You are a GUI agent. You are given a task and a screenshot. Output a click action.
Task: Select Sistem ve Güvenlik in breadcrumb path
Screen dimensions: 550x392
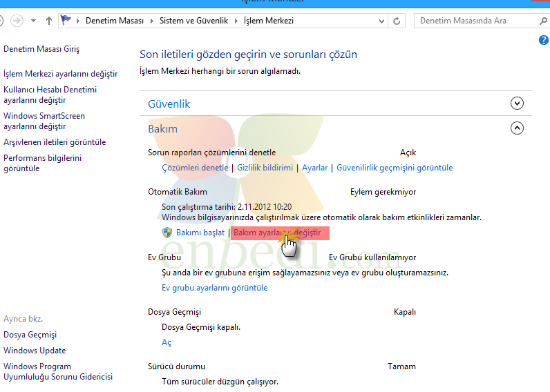(193, 21)
